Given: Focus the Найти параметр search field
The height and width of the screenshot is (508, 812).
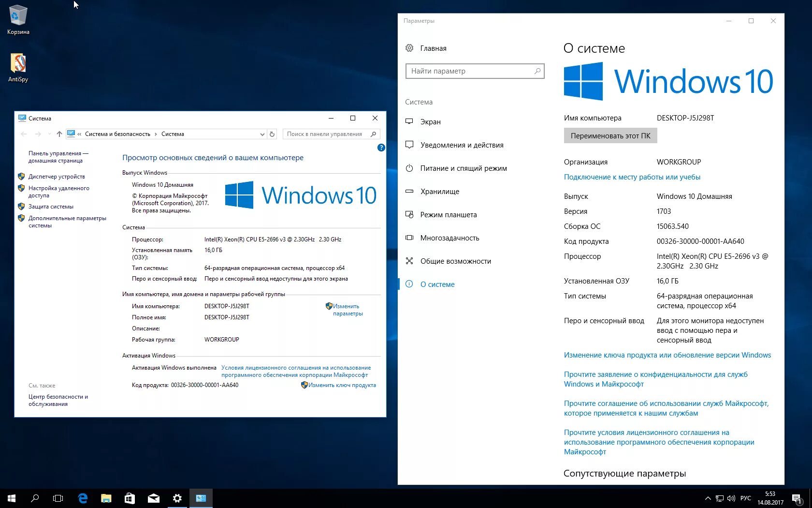Looking at the screenshot, I should click(475, 71).
